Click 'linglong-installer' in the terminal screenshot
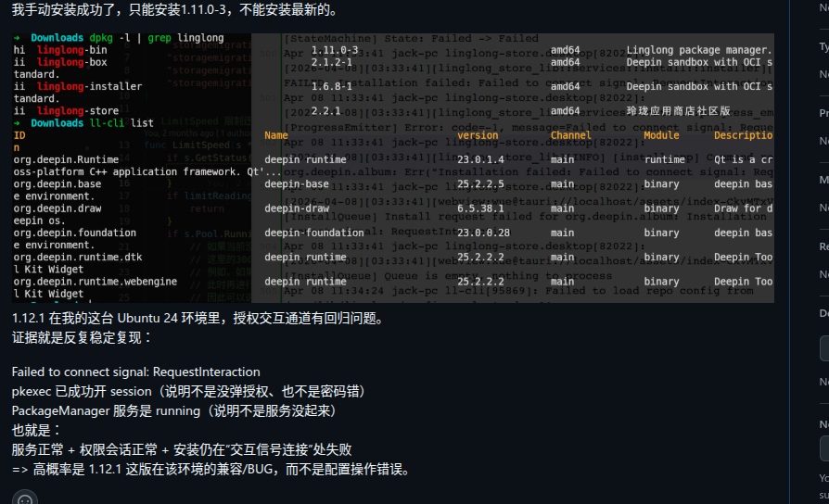This screenshot has height=504, width=829. tap(89, 87)
